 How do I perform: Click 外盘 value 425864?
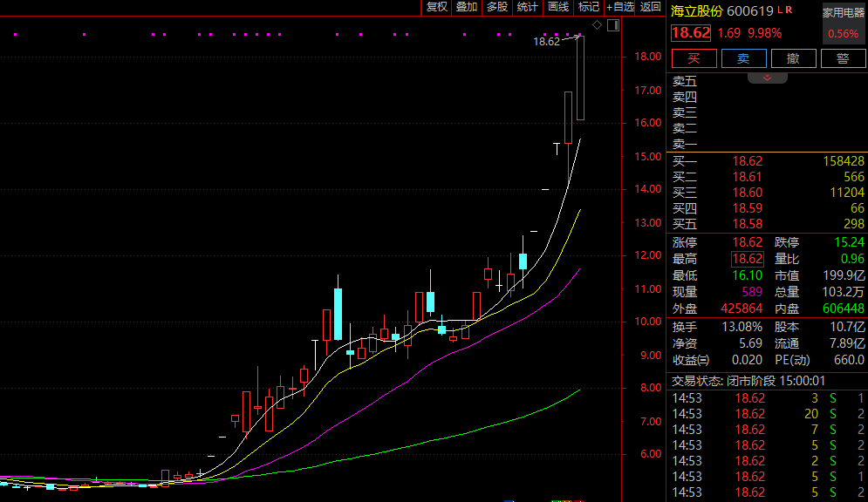pyautogui.click(x=742, y=309)
